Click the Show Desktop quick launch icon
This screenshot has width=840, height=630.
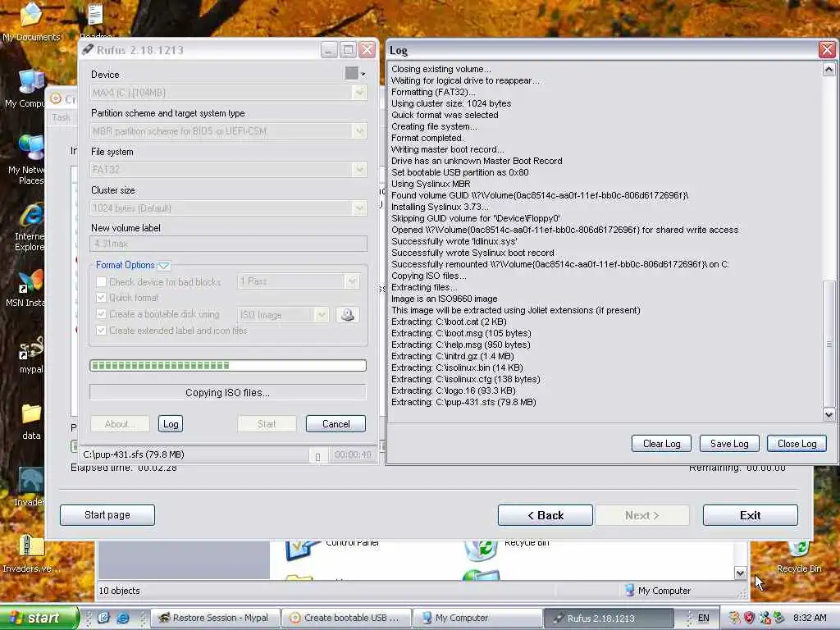coord(103,618)
